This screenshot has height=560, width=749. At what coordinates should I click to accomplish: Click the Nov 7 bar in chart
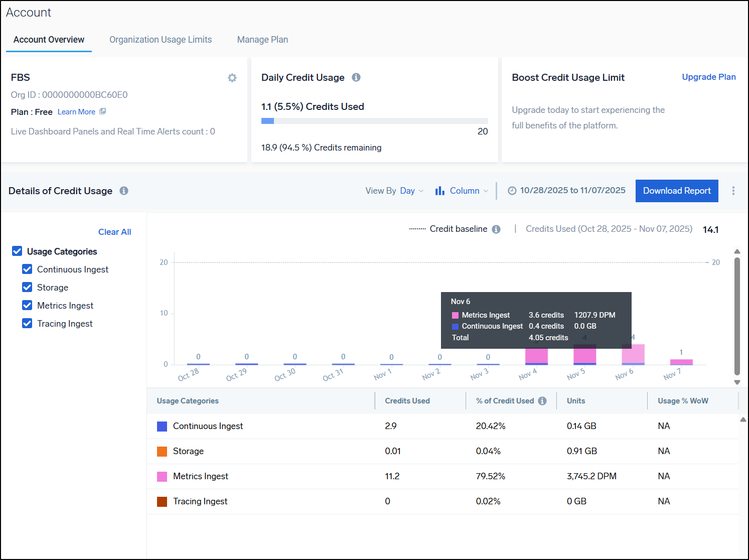[x=681, y=362]
